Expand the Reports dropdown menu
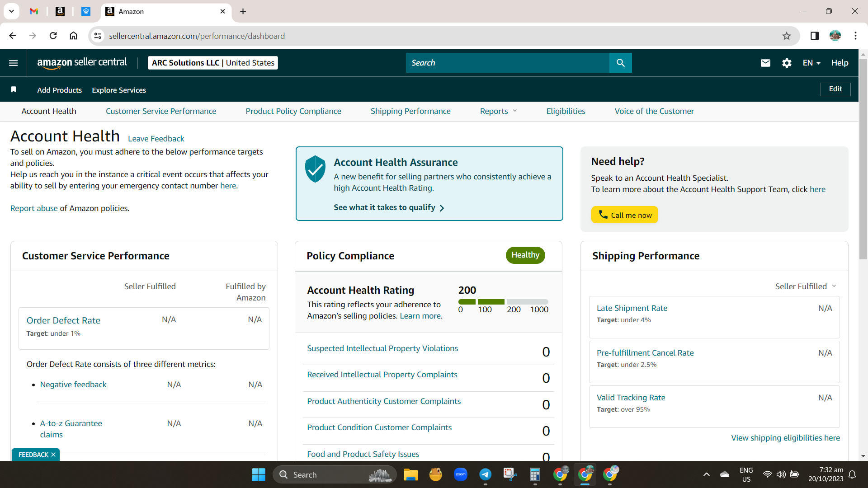The height and width of the screenshot is (488, 868). [498, 111]
